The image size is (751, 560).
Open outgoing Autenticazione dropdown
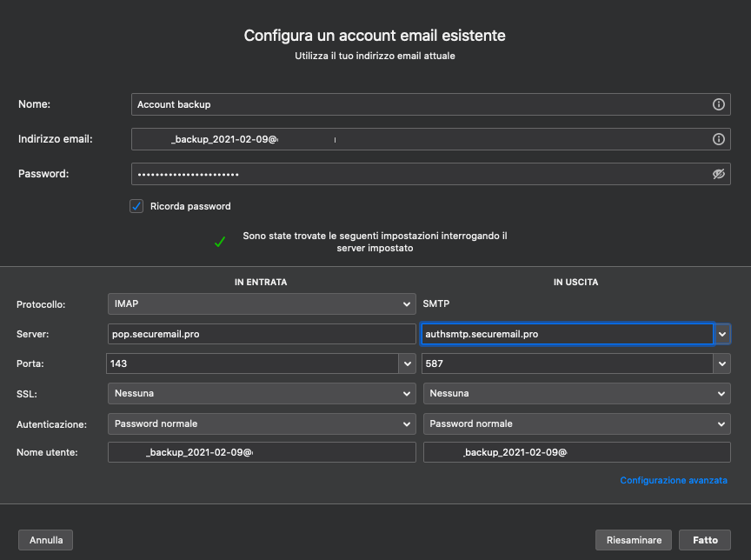tap(576, 423)
